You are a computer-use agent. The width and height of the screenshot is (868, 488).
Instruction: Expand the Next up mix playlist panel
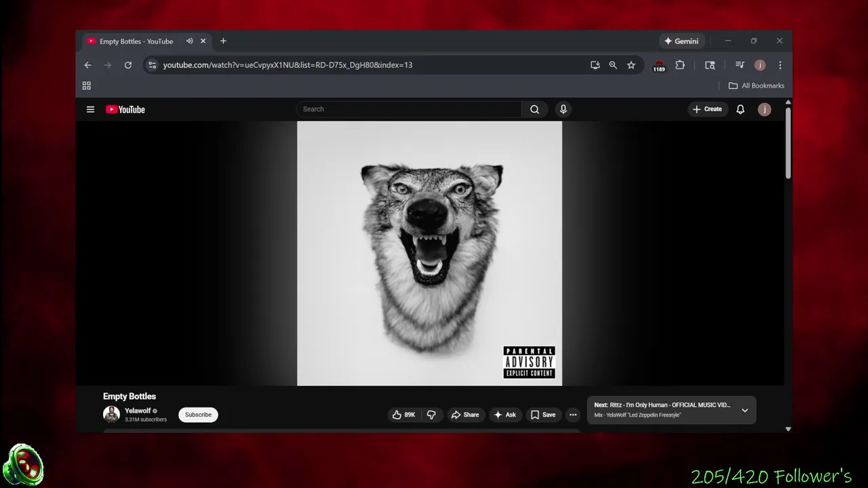tap(745, 410)
